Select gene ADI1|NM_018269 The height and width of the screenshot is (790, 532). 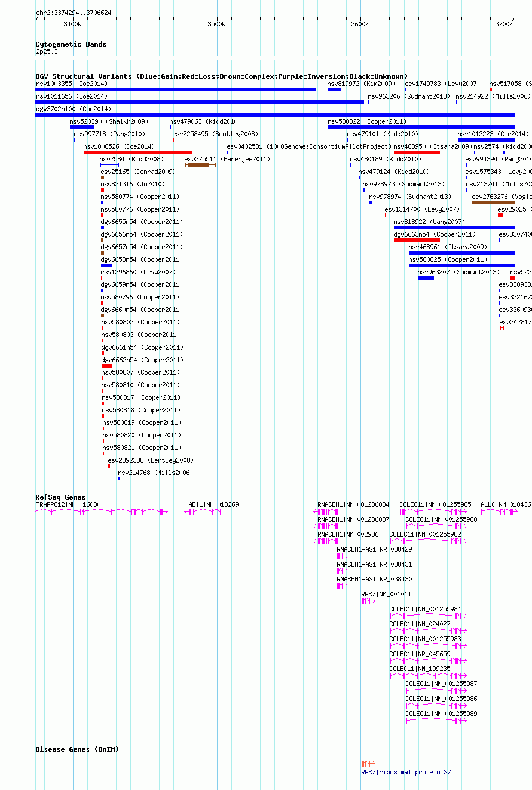point(213,505)
